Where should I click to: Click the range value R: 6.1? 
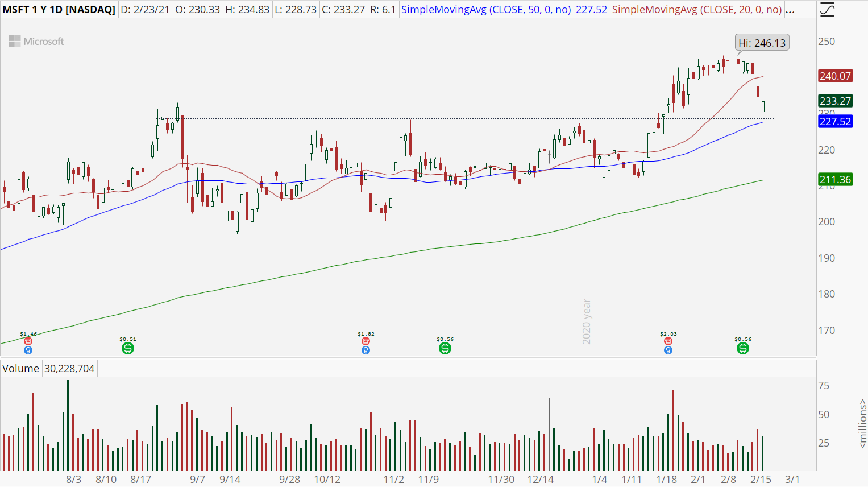(383, 10)
